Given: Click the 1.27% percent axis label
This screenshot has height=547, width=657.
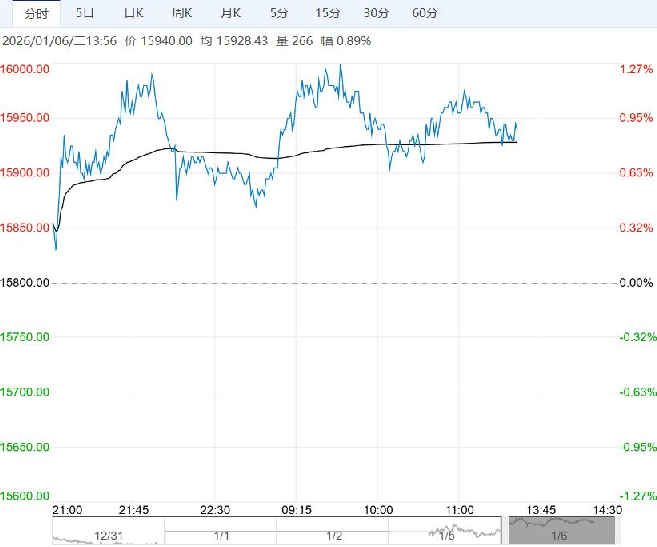Looking at the screenshot, I should coord(636,69).
